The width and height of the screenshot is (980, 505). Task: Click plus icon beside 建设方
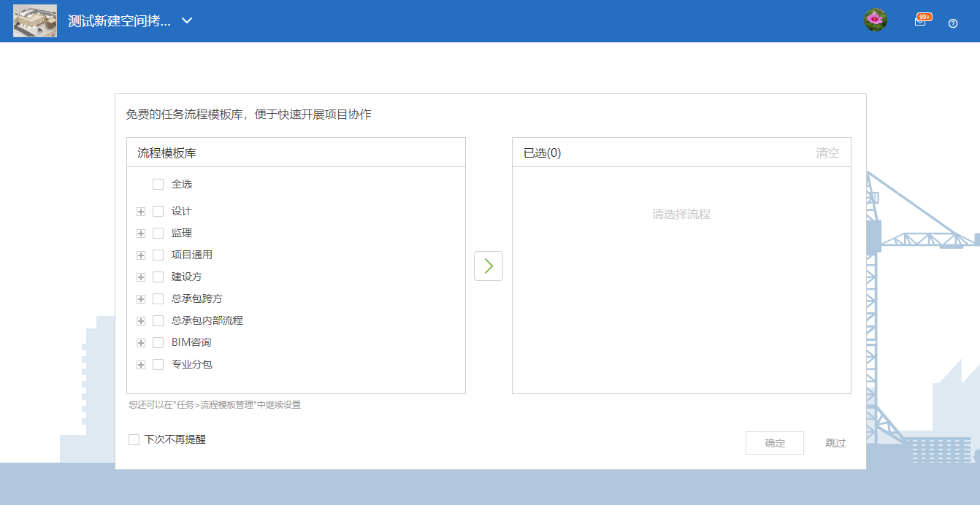(x=141, y=277)
